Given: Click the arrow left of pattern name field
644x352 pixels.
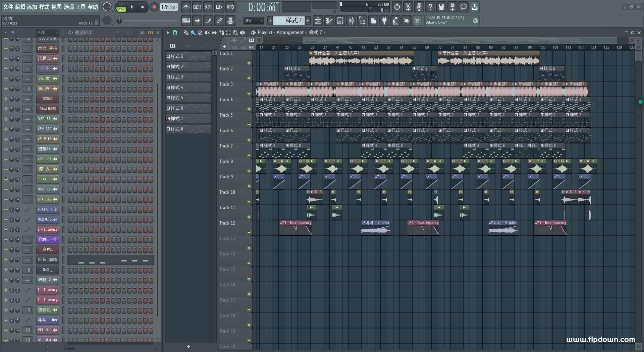Looking at the screenshot, I should pyautogui.click(x=270, y=21).
